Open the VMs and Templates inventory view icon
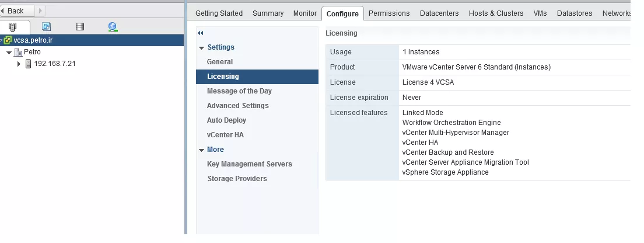 (47, 27)
